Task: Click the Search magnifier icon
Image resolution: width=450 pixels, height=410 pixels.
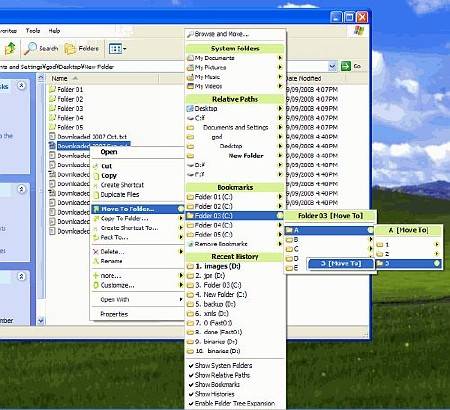Action: (x=30, y=49)
